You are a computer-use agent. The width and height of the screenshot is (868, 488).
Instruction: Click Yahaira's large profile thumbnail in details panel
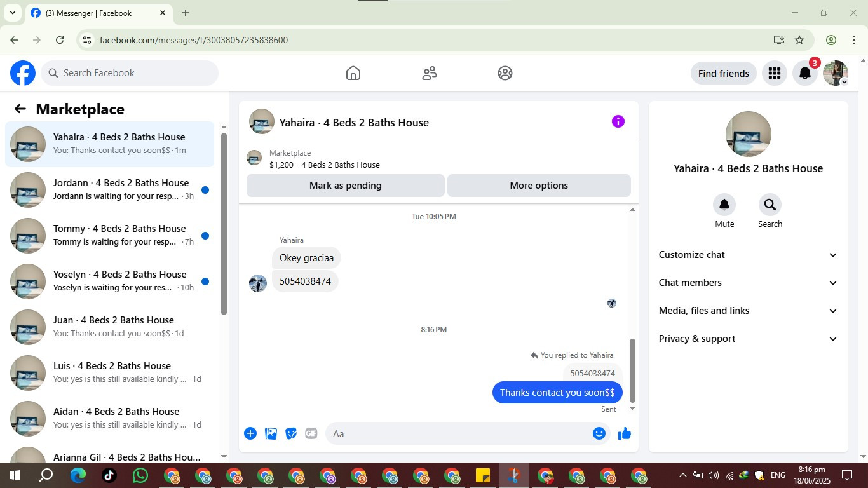tap(749, 134)
